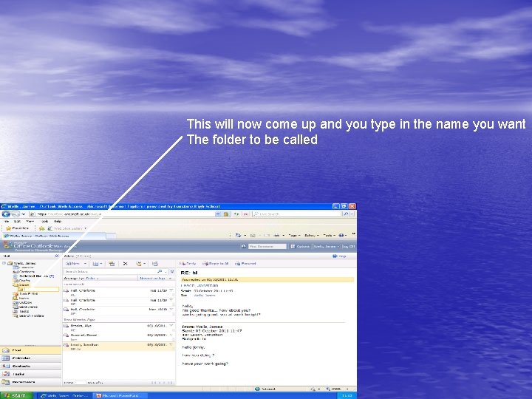Screen dimensions: 532x399
Task: Click the search magnifier in Search Inbox box
Action: tap(160, 271)
